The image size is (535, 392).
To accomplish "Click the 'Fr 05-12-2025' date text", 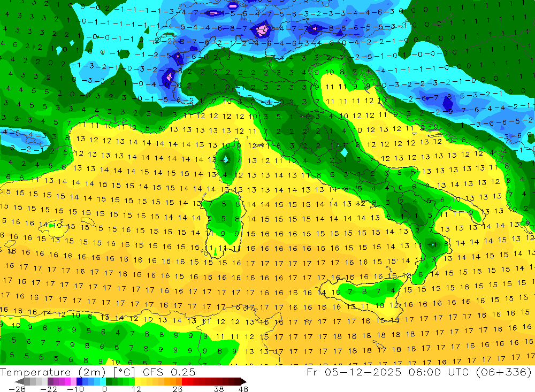I will (354, 372).
